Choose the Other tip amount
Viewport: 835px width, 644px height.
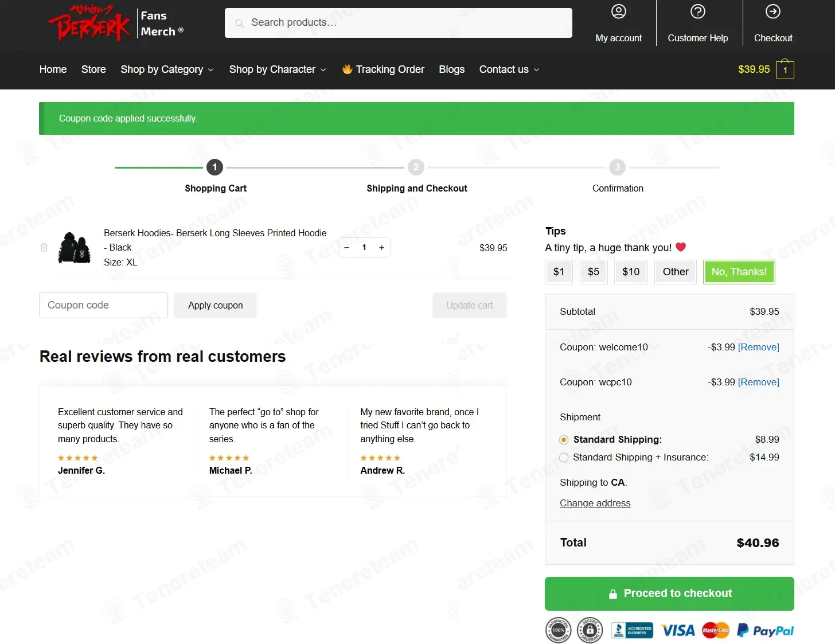pyautogui.click(x=676, y=272)
